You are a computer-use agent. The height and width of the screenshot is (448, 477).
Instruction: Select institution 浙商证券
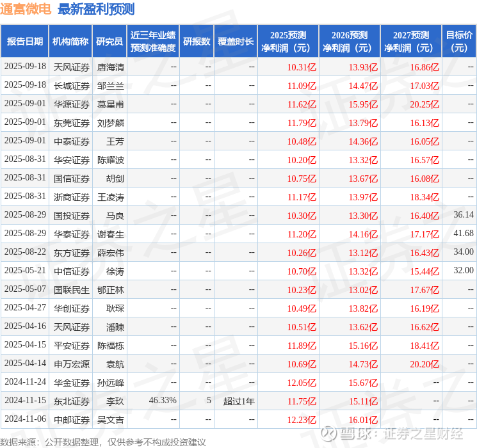[x=72, y=197]
